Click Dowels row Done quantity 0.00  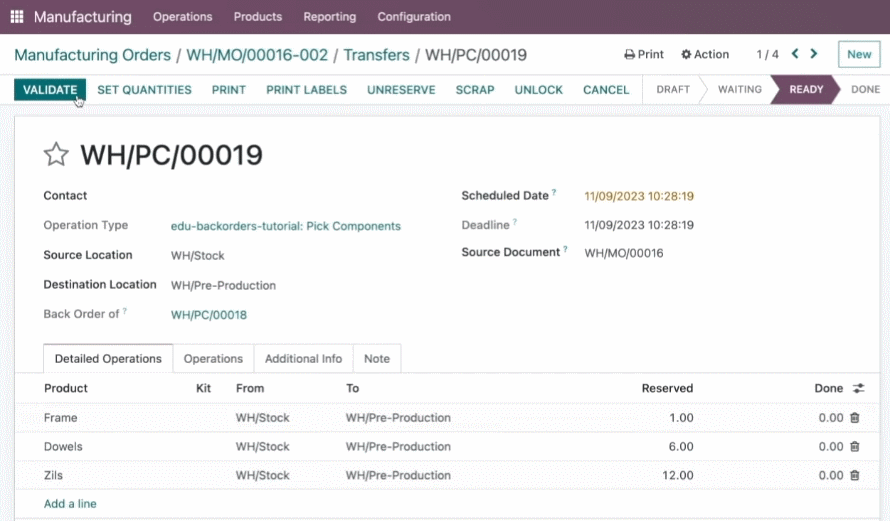[x=830, y=447]
